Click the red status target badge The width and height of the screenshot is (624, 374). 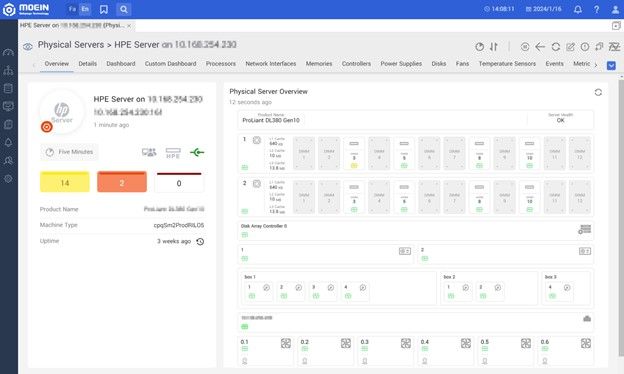(x=47, y=127)
